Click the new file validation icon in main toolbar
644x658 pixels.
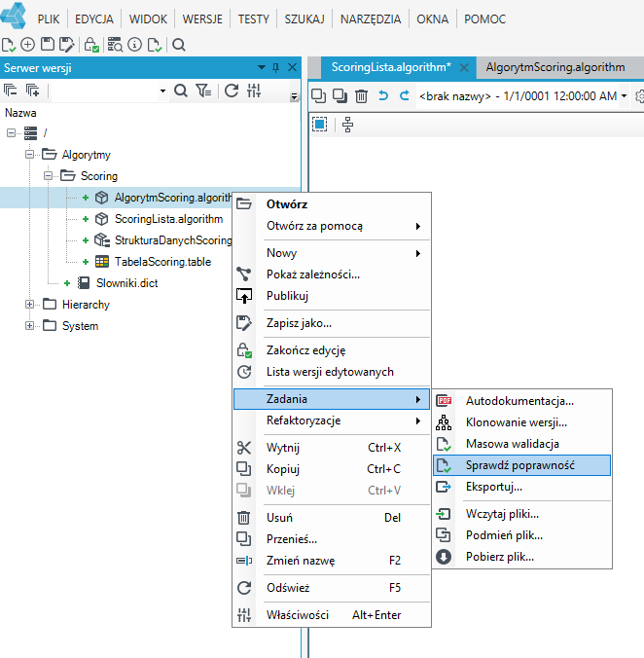click(x=8, y=45)
